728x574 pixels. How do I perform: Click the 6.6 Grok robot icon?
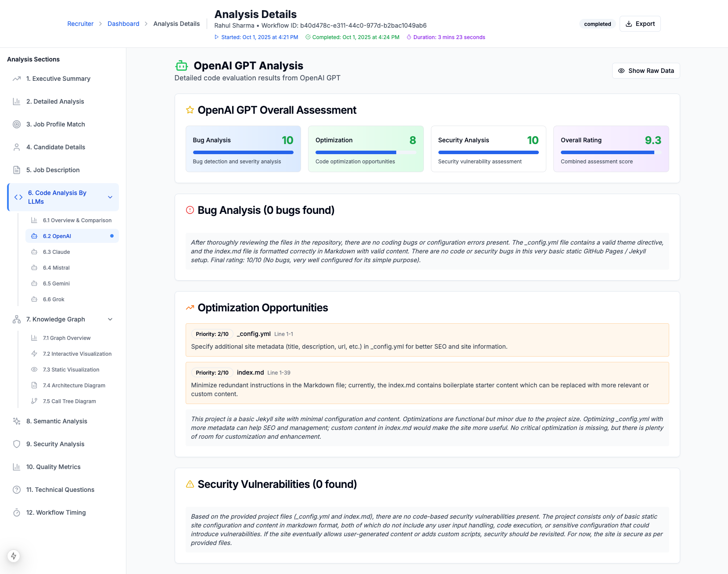[34, 300]
